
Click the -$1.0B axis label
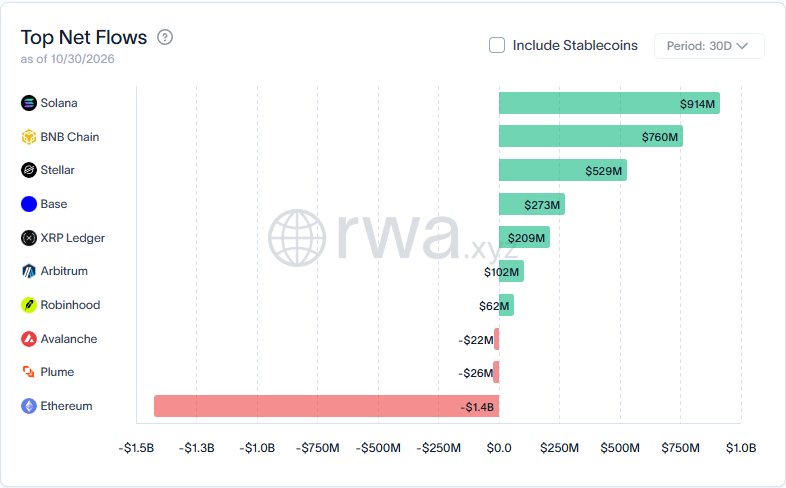click(x=257, y=448)
